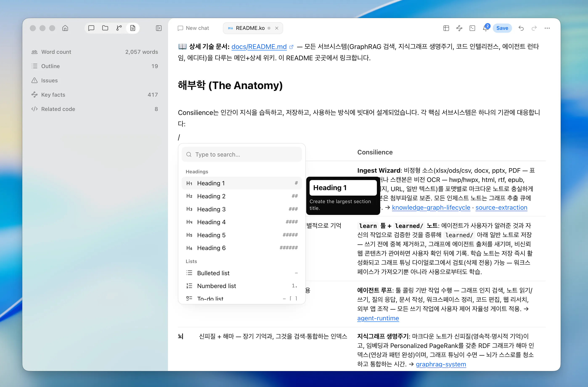This screenshot has width=588, height=387.
Task: Open Word count in sidebar
Action: tap(95, 52)
